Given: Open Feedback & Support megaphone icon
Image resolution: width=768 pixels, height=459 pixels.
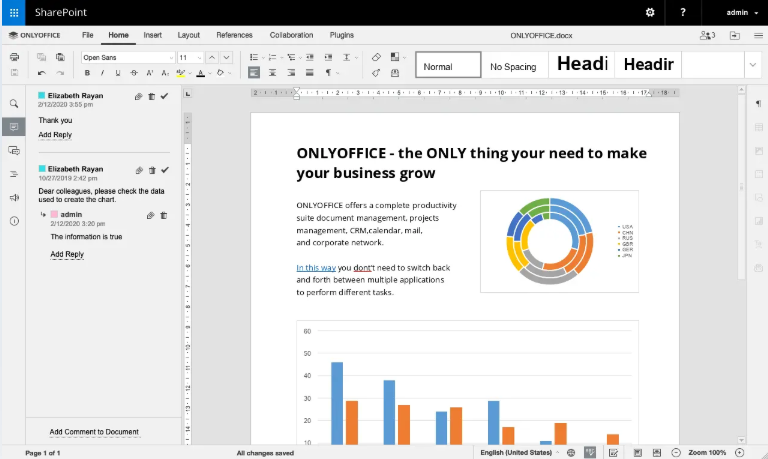Looking at the screenshot, I should [x=14, y=197].
